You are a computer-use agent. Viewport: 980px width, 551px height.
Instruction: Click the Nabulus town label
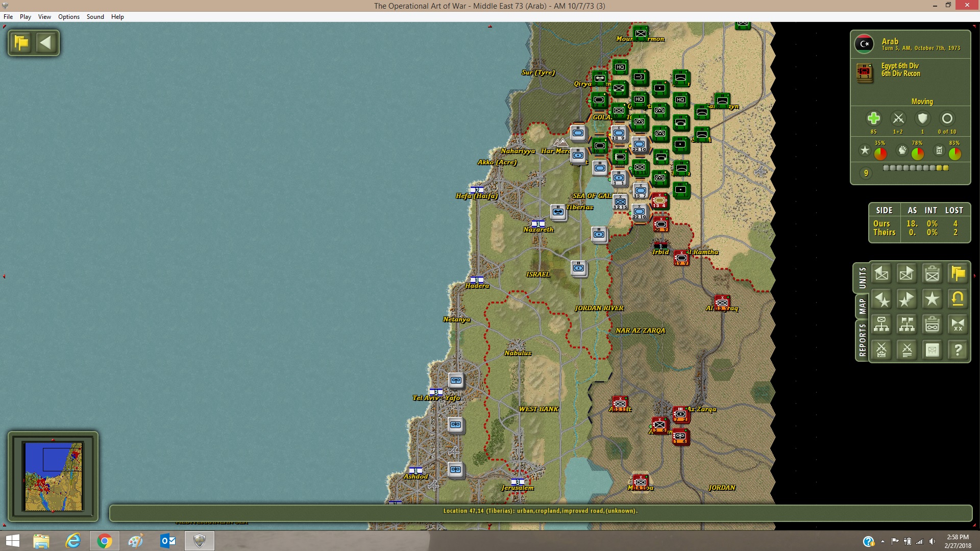[x=518, y=353]
